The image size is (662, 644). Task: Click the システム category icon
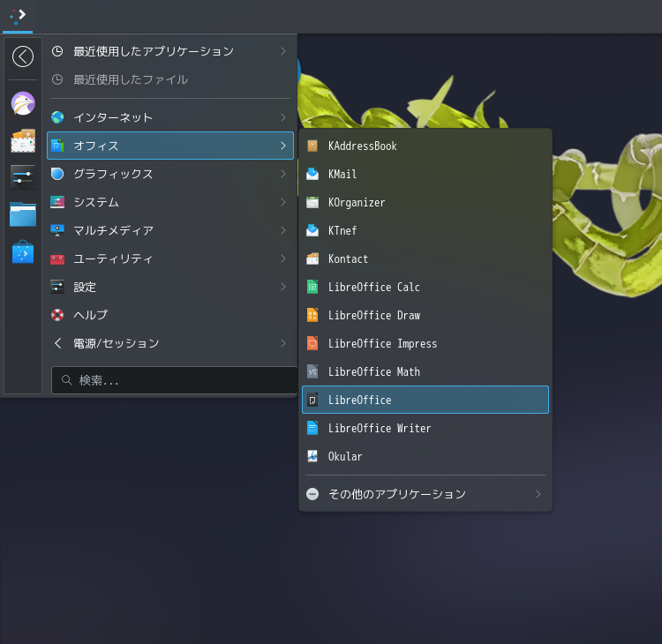pyautogui.click(x=57, y=202)
